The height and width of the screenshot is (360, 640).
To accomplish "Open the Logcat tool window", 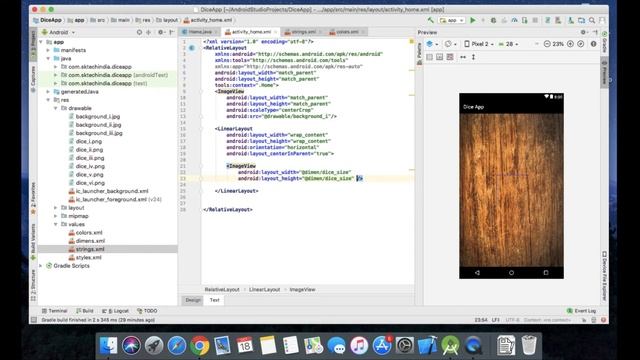I will [116, 311].
